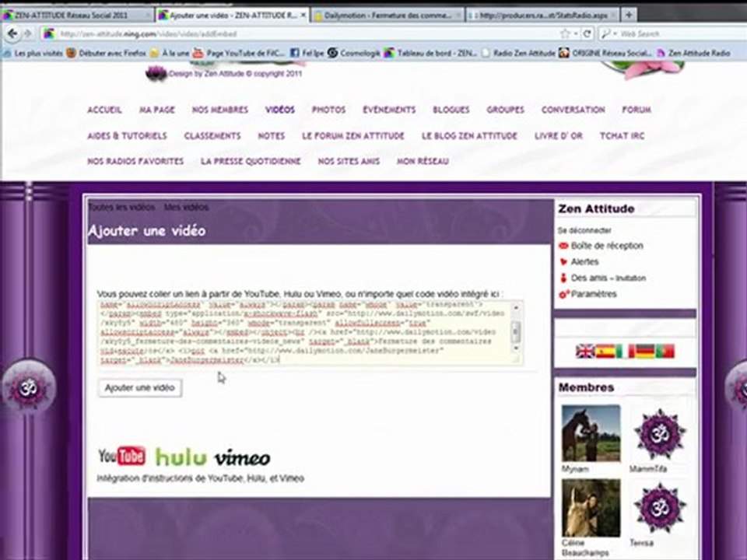Open AIDES & TUTORIELS menu item
Image resolution: width=747 pixels, height=560 pixels.
click(127, 136)
